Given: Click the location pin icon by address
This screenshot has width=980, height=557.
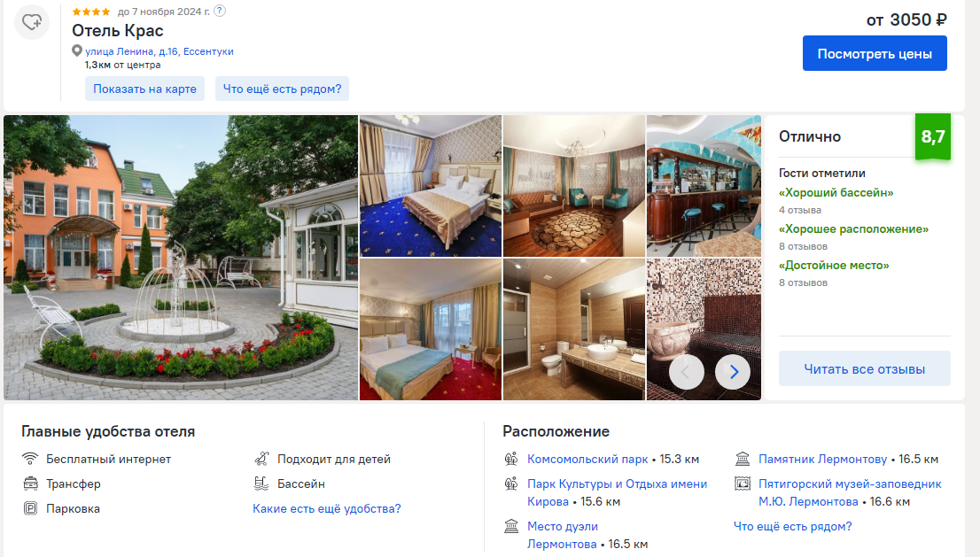Looking at the screenshot, I should (77, 51).
